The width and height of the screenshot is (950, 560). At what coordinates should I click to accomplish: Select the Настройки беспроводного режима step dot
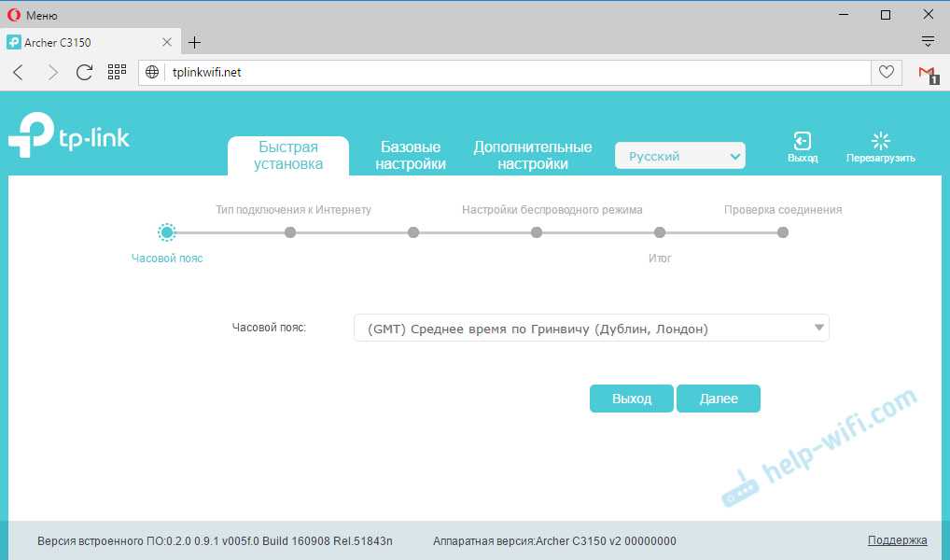[x=537, y=232]
